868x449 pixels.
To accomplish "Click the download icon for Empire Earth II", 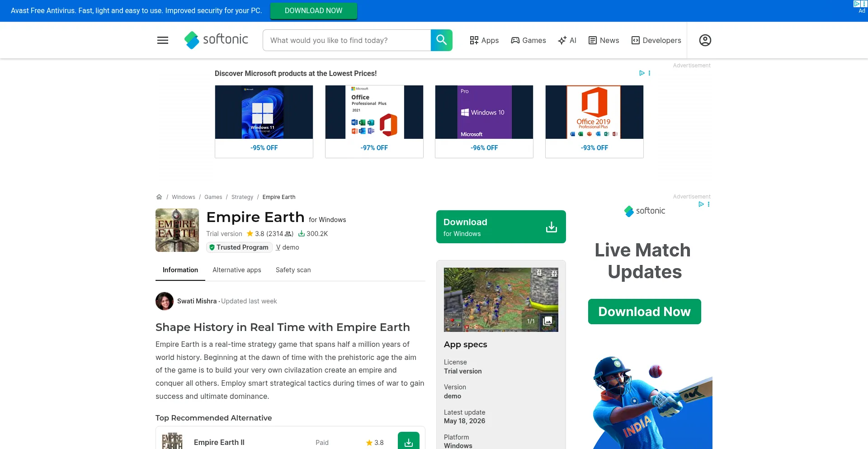I will point(409,442).
